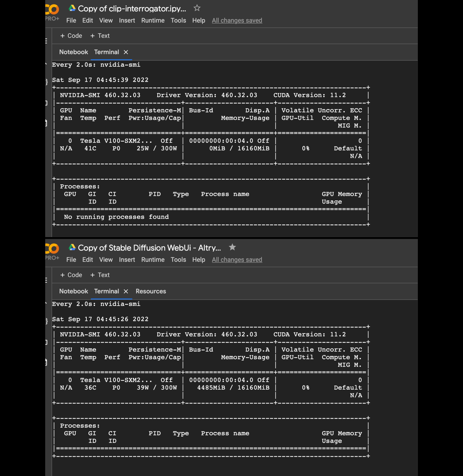Click '25W / 300W' power reading
The height and width of the screenshot is (476, 463).
tap(157, 148)
